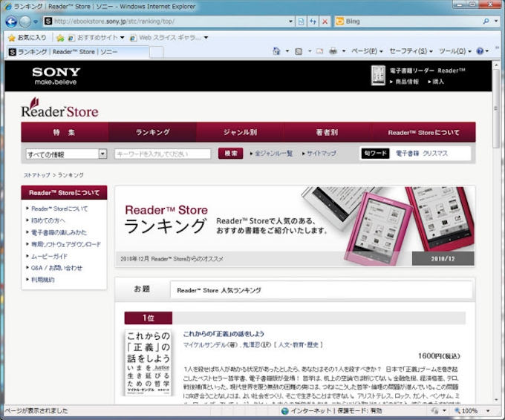The height and width of the screenshot is (420, 505).
Task: Select the ジャンル別 navigation tab
Action: click(240, 132)
